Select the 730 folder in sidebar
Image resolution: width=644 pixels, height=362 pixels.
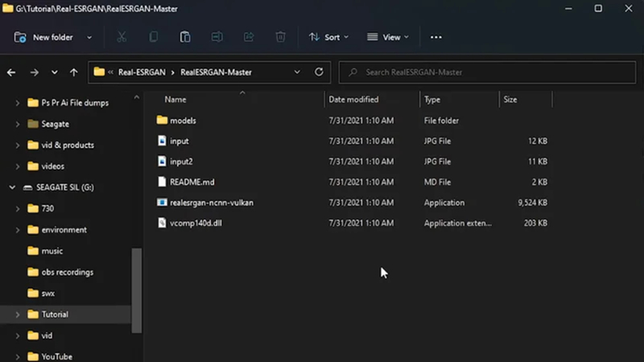pyautogui.click(x=47, y=208)
